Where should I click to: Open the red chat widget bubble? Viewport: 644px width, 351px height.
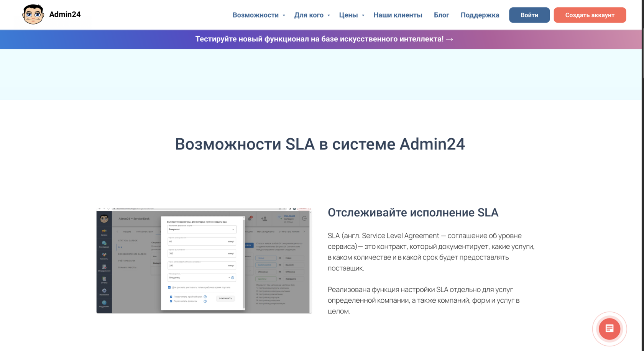tap(609, 329)
